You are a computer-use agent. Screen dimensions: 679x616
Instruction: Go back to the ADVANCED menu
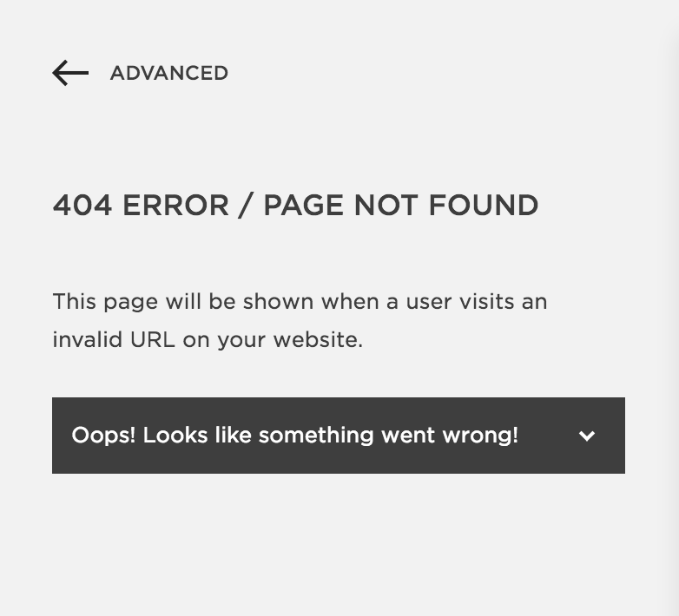tap(169, 73)
